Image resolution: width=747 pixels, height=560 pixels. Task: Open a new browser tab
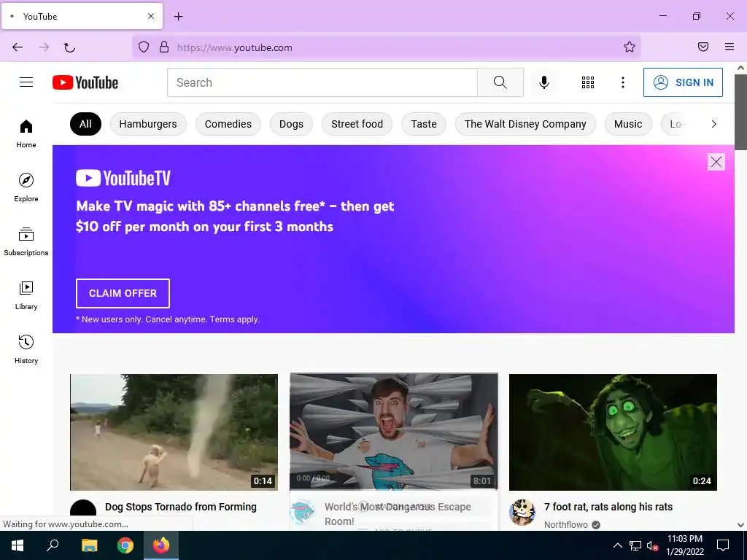[x=178, y=17]
